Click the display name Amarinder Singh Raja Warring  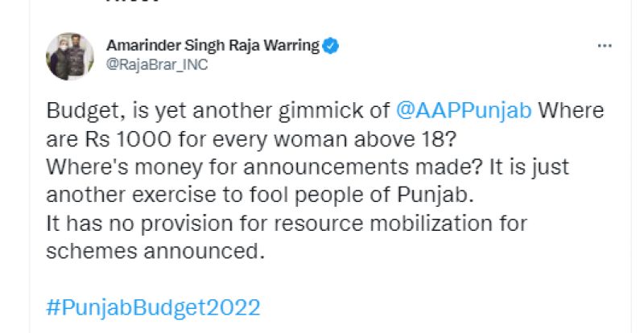[213, 46]
